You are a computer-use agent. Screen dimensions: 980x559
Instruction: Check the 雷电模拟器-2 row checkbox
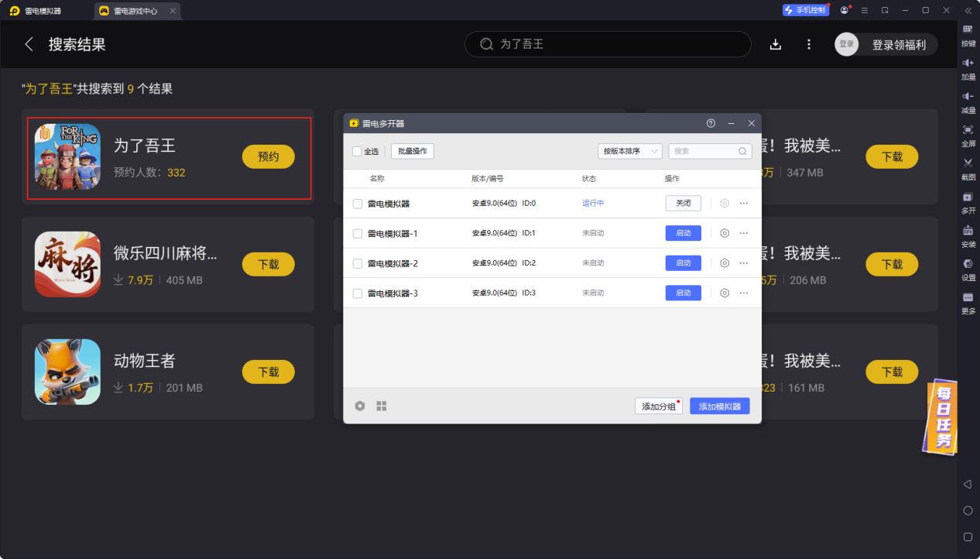pyautogui.click(x=358, y=263)
